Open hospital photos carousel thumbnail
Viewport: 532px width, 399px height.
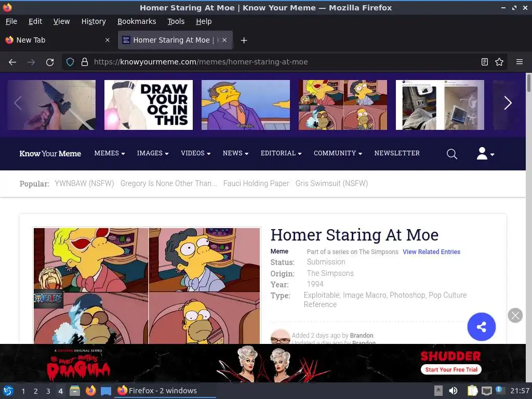pos(440,105)
